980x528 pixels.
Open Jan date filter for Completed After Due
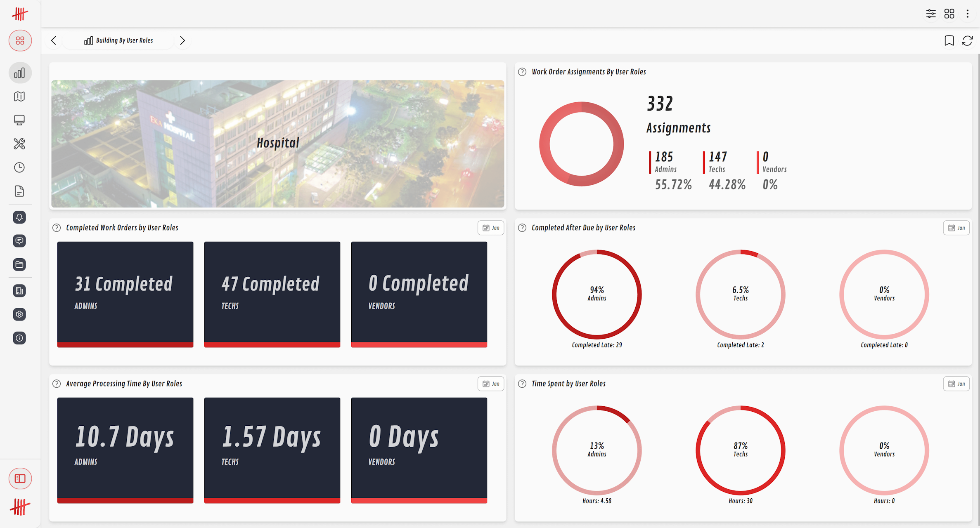(956, 228)
